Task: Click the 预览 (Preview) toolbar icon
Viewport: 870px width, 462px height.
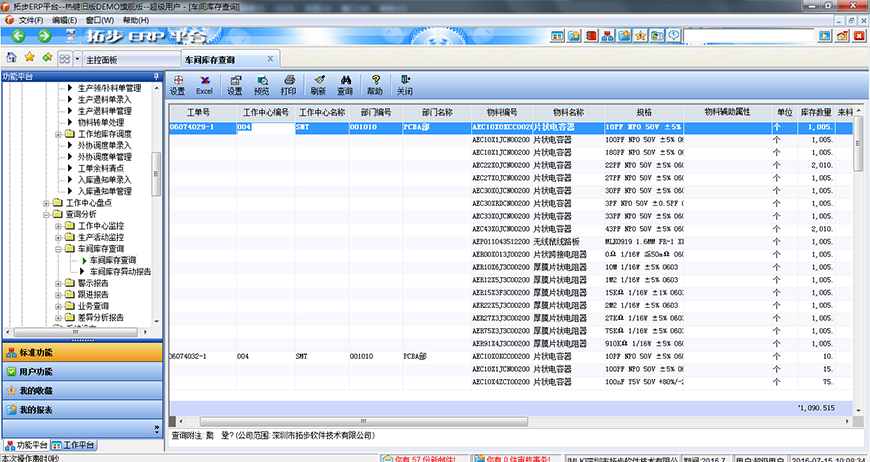Action: pyautogui.click(x=261, y=84)
